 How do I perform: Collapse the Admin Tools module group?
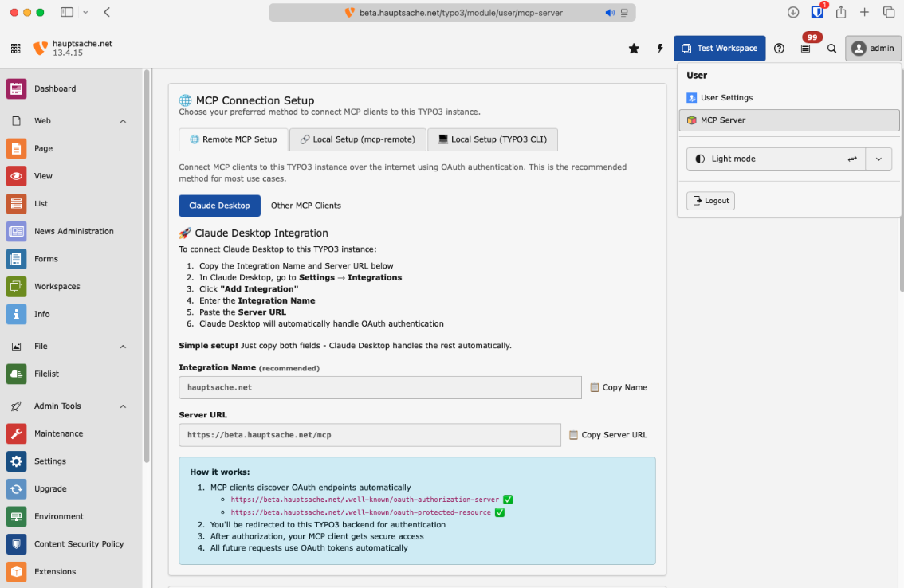pos(123,406)
